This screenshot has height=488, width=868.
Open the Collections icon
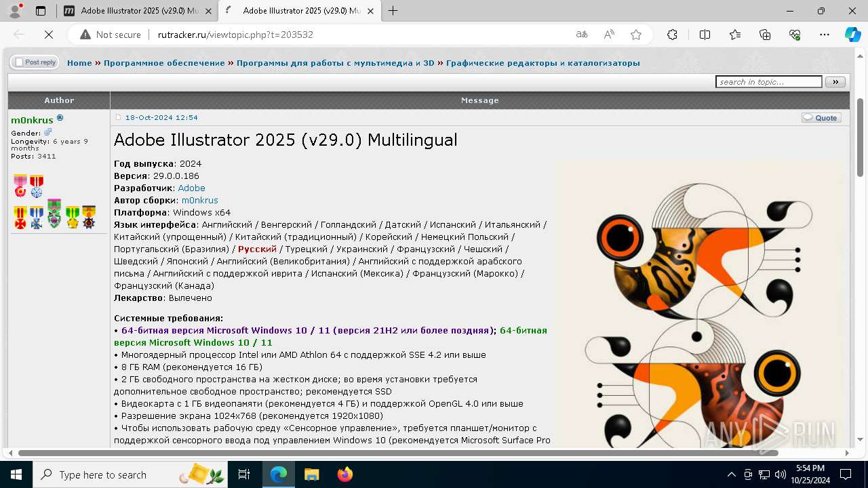(765, 35)
